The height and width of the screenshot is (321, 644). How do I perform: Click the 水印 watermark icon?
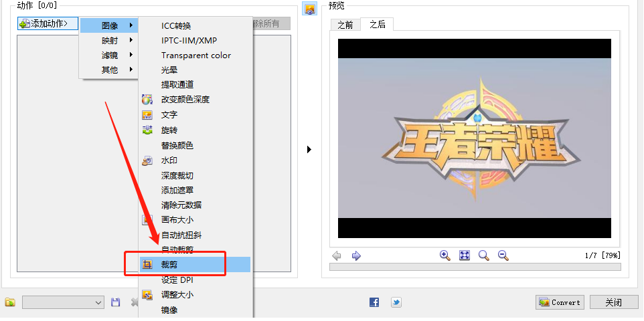coord(147,160)
